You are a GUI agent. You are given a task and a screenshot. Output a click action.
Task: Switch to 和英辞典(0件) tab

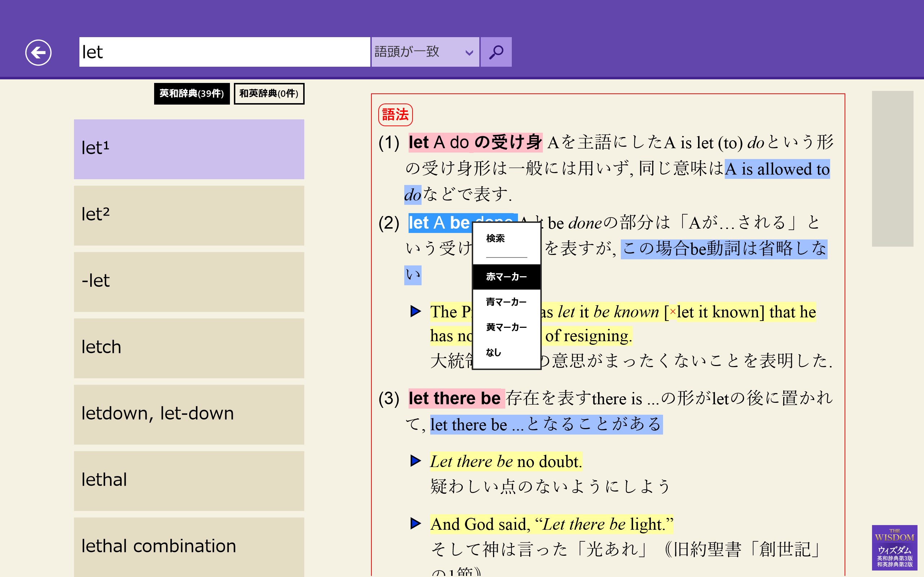[x=269, y=93]
